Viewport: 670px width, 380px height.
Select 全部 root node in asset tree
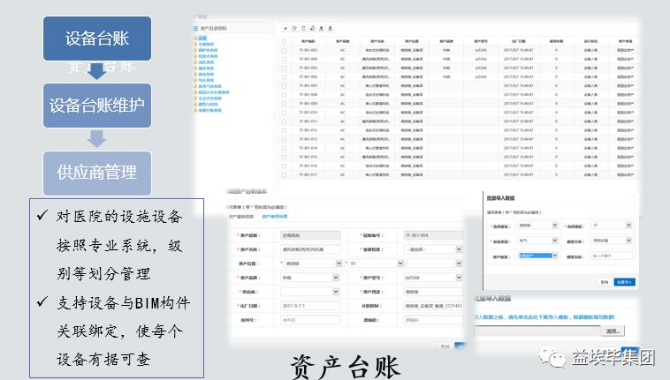[x=203, y=38]
